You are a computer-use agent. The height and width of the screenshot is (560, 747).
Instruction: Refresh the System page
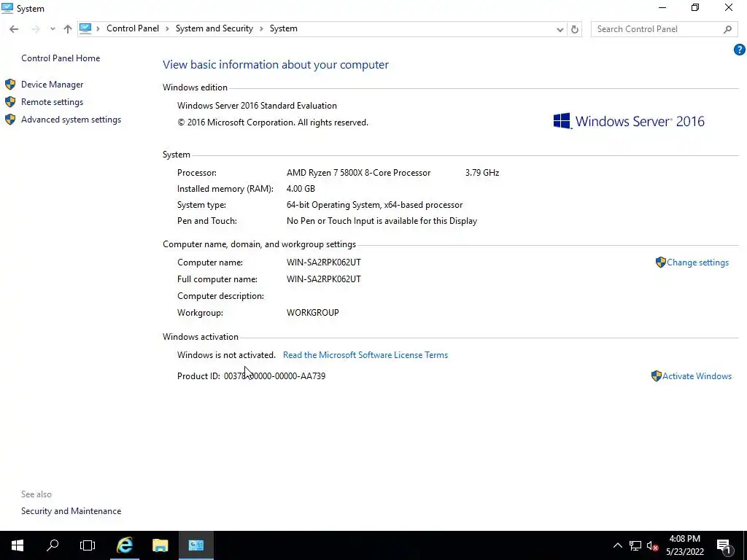click(x=575, y=29)
